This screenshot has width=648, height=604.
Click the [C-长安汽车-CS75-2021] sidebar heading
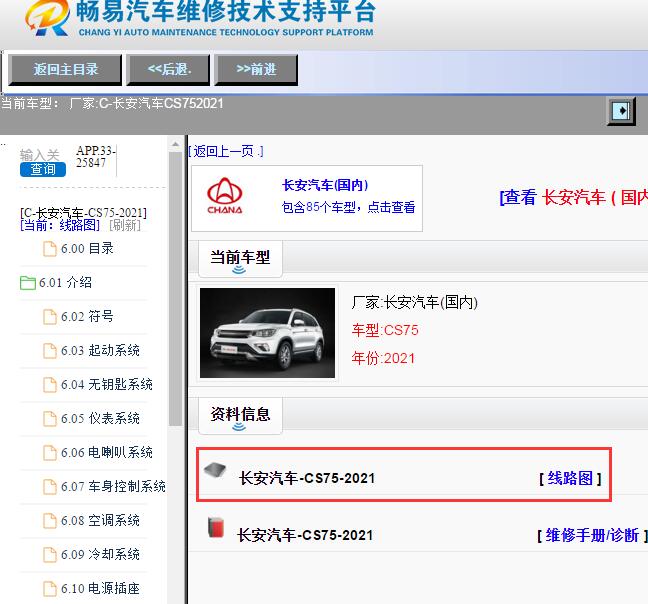pyautogui.click(x=83, y=213)
